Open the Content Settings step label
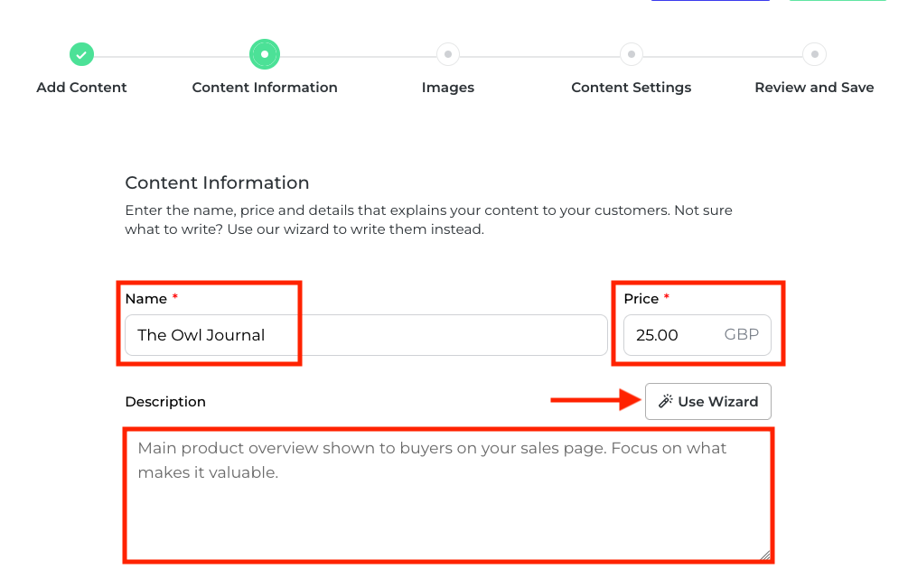 (631, 88)
